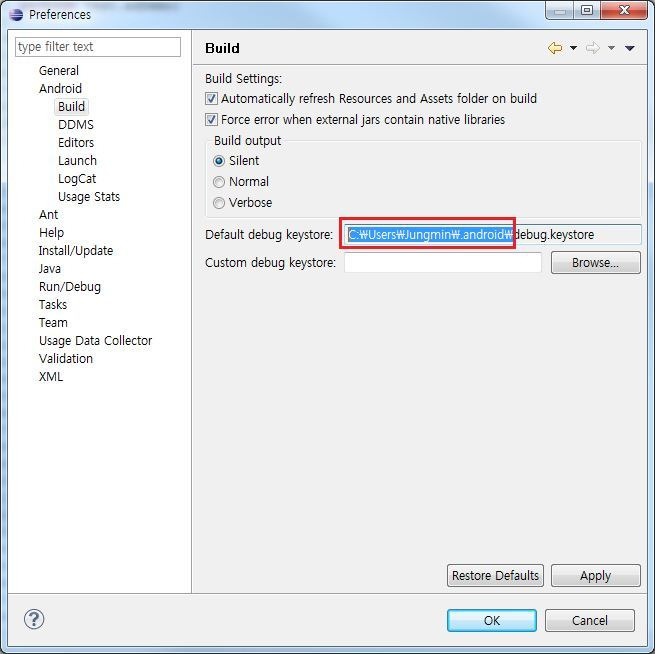Select Usage Data Collector category
The width and height of the screenshot is (655, 654).
point(96,340)
